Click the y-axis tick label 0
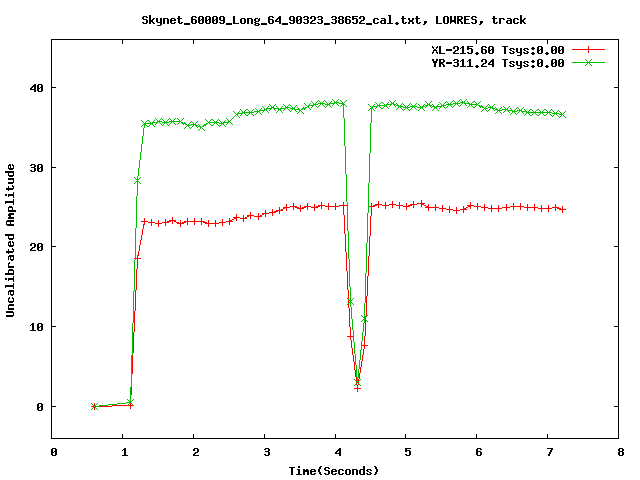 pyautogui.click(x=40, y=407)
